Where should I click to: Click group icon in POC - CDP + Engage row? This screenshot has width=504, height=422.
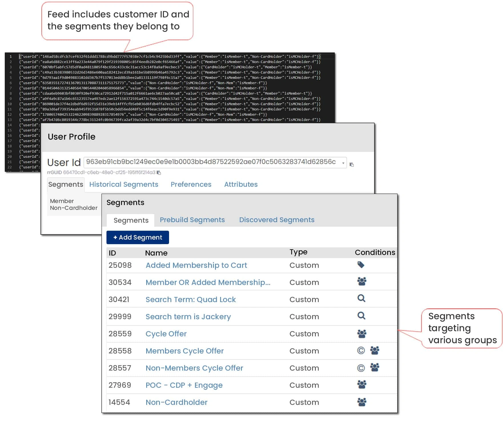coord(362,385)
